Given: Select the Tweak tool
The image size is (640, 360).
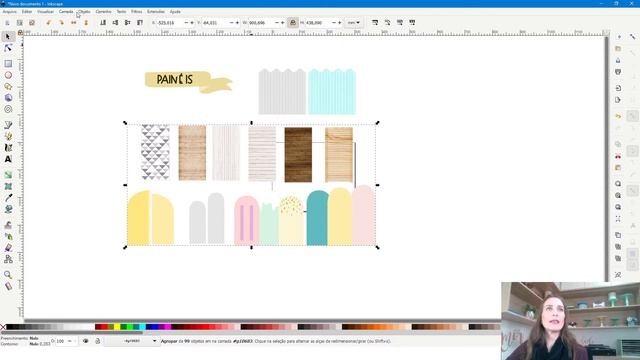Looking at the screenshot, I should [x=8, y=225].
